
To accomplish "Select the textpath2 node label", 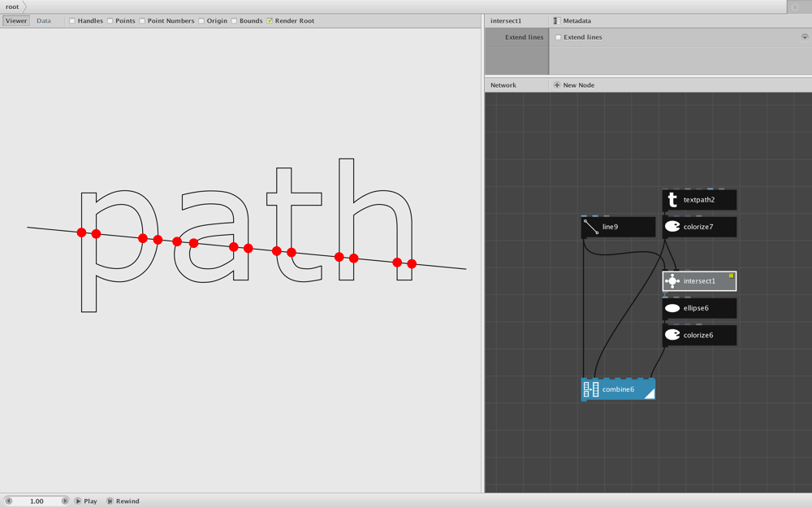I will (698, 200).
